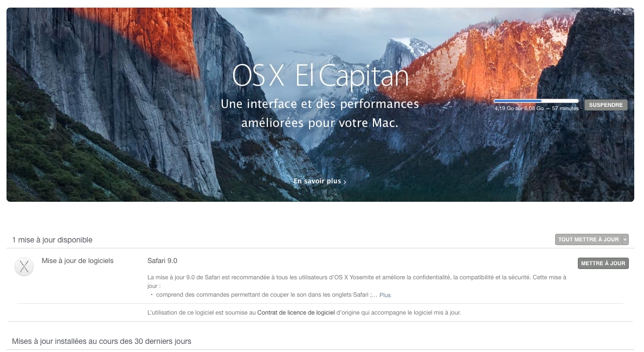
Task: Click the chevron beside En savoir plus
Action: pos(345,182)
